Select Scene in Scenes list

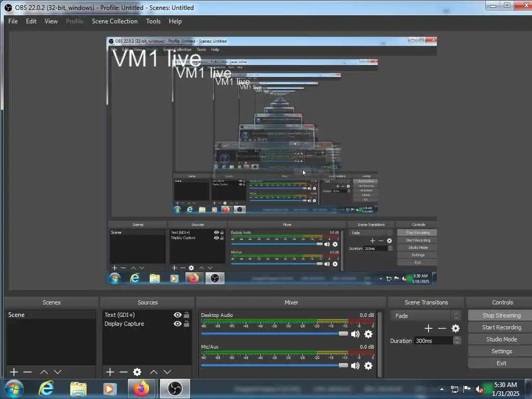[x=51, y=315]
